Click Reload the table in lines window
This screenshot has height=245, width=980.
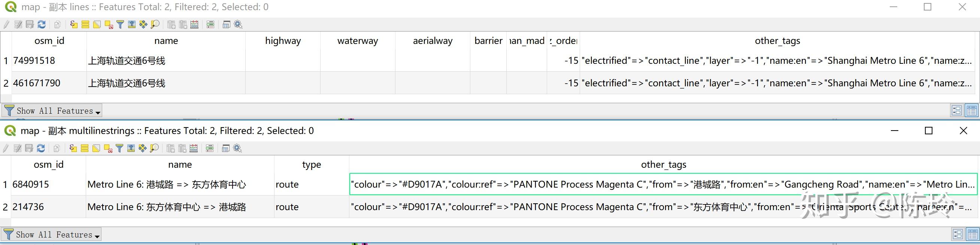coord(42,25)
